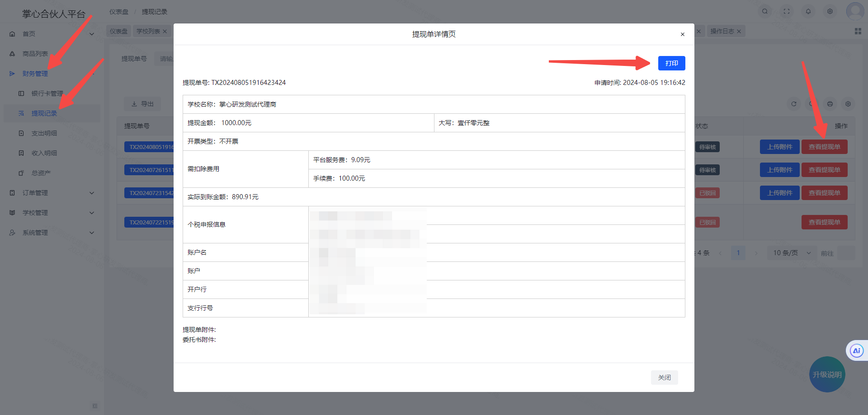Open the header search icon

point(764,11)
